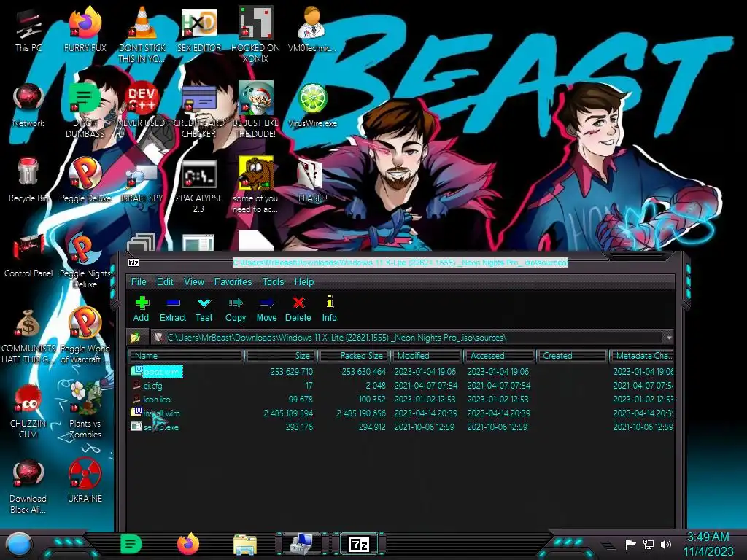Select the UKRAINE radiation desktop icon
Image resolution: width=747 pixels, height=560 pixels.
point(85,480)
